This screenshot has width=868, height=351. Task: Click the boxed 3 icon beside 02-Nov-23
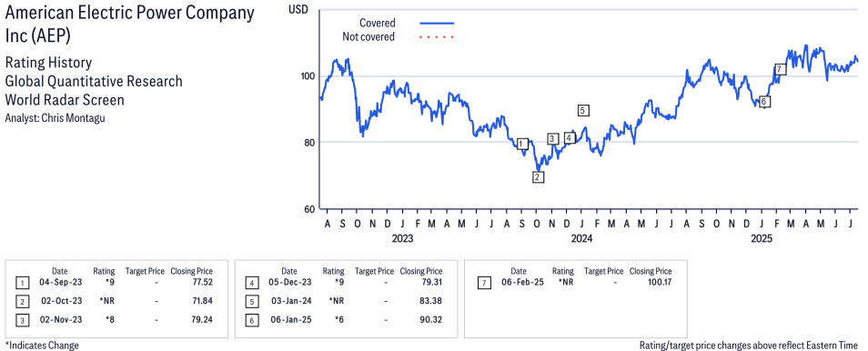(x=22, y=321)
